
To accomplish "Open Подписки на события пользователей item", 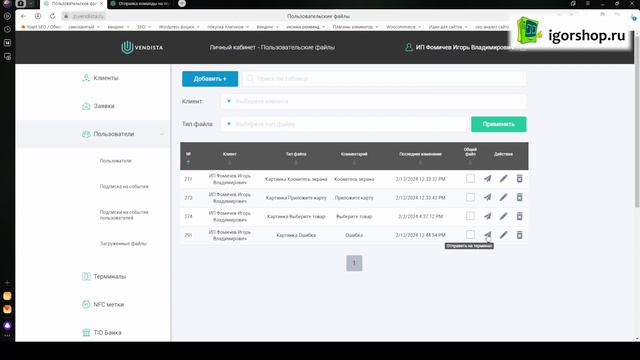I will tap(124, 215).
